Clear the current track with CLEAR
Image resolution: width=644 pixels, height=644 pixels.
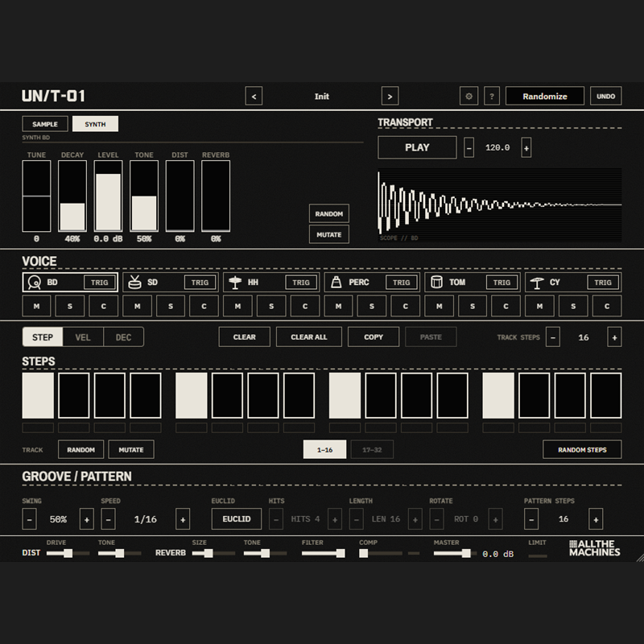245,337
